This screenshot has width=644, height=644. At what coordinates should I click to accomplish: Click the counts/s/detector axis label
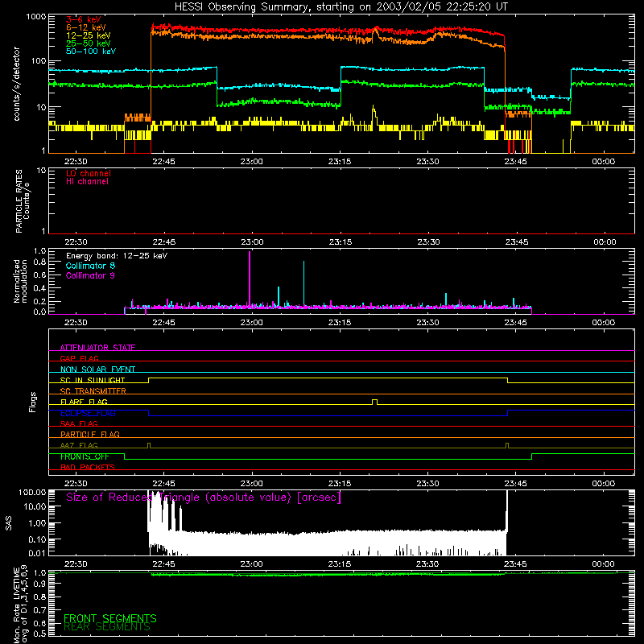tap(17, 84)
